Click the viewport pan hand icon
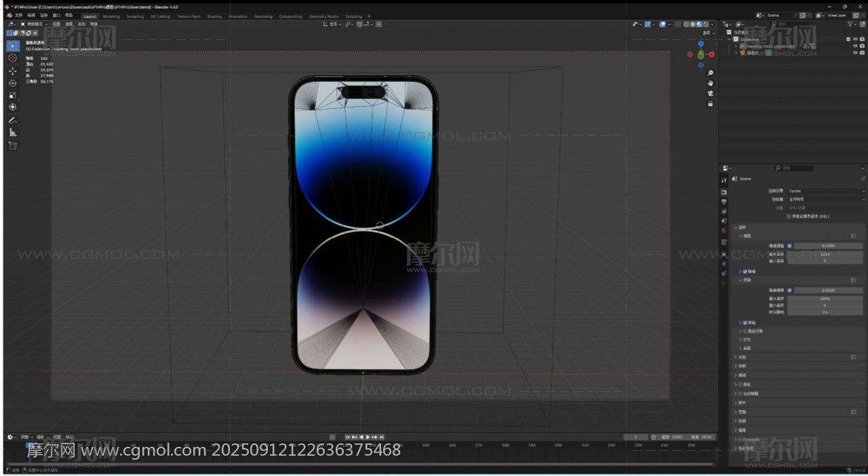Viewport: 868px width, 476px height. pyautogui.click(x=710, y=83)
